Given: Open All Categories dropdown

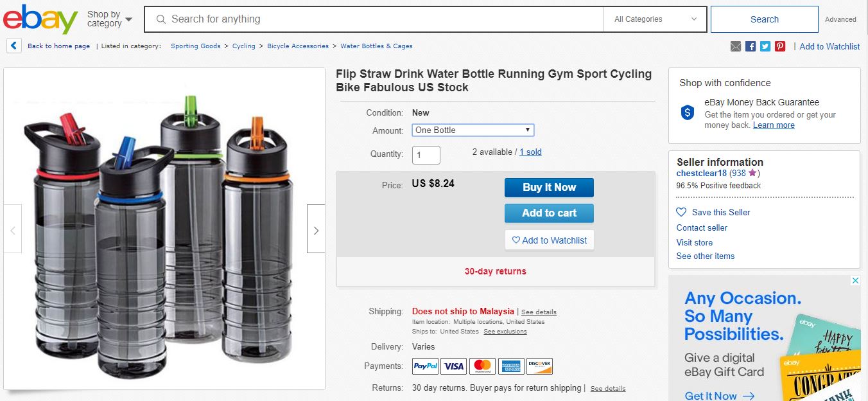Looking at the screenshot, I should (655, 19).
